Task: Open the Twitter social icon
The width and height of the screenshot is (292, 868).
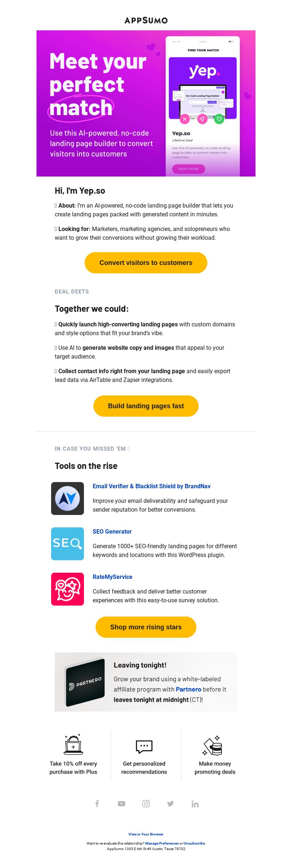Action: point(170,803)
